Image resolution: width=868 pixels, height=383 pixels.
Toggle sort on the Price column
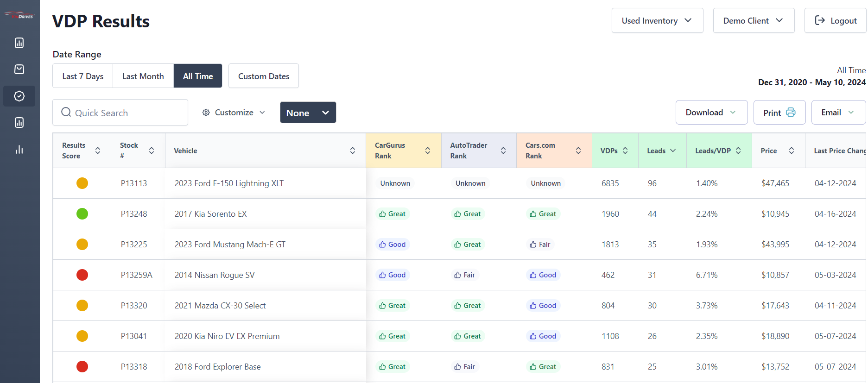(x=792, y=151)
